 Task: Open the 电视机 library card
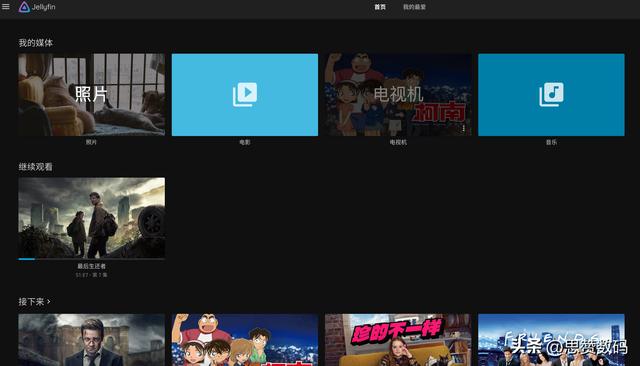[x=398, y=95]
